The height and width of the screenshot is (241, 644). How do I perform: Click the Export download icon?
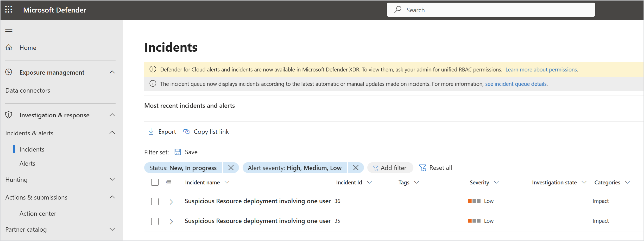151,131
